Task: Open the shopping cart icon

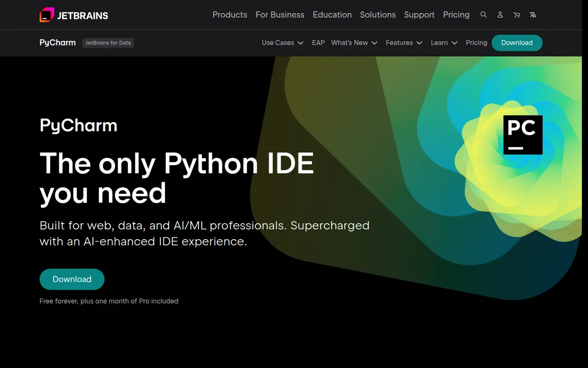Action: click(516, 15)
